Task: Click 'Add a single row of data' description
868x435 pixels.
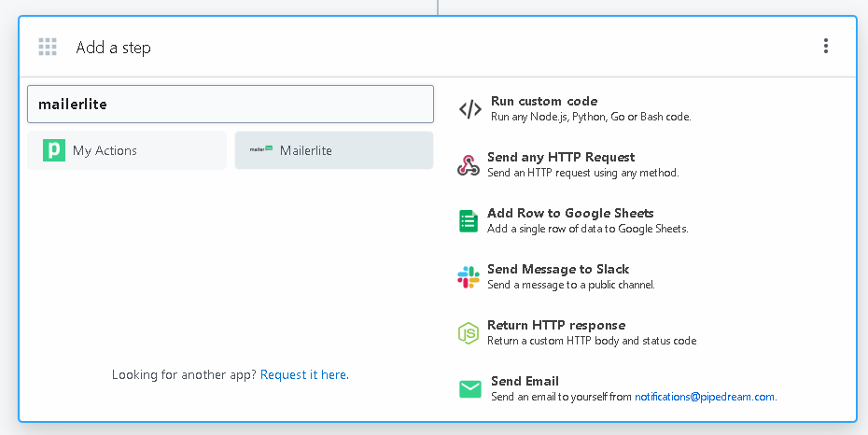Action: coord(587,229)
